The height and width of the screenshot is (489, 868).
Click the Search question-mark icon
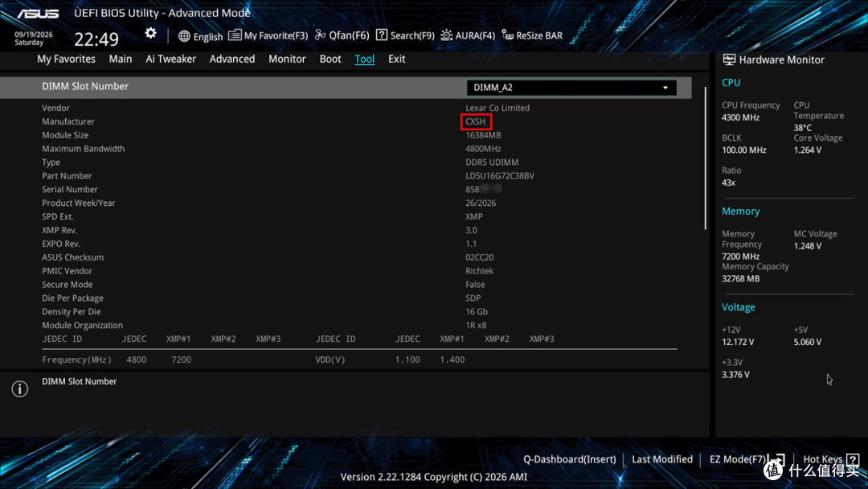pos(382,35)
